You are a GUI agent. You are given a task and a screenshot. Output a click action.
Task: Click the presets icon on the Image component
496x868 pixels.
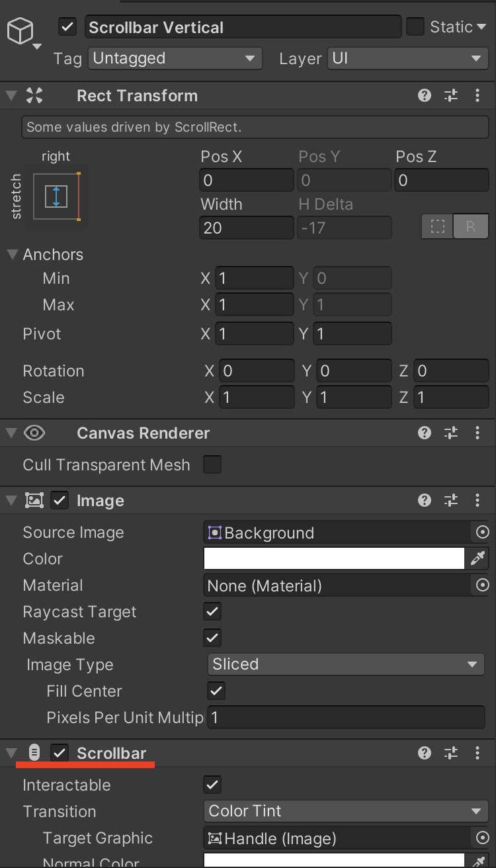[x=451, y=500]
